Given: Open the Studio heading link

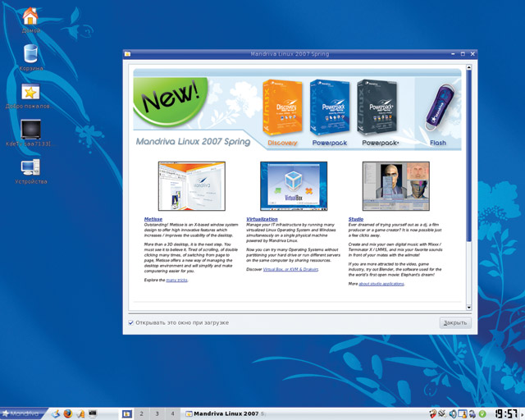Looking at the screenshot, I should pos(355,219).
